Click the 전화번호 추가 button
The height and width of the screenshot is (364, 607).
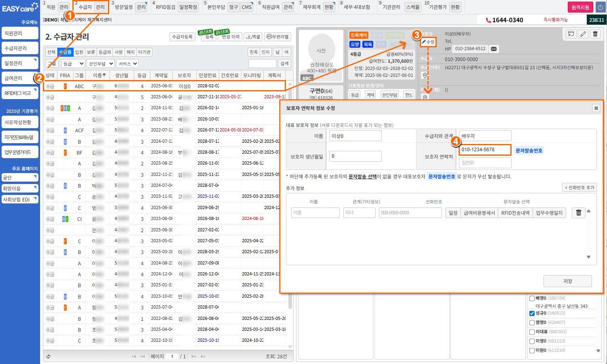(x=580, y=188)
